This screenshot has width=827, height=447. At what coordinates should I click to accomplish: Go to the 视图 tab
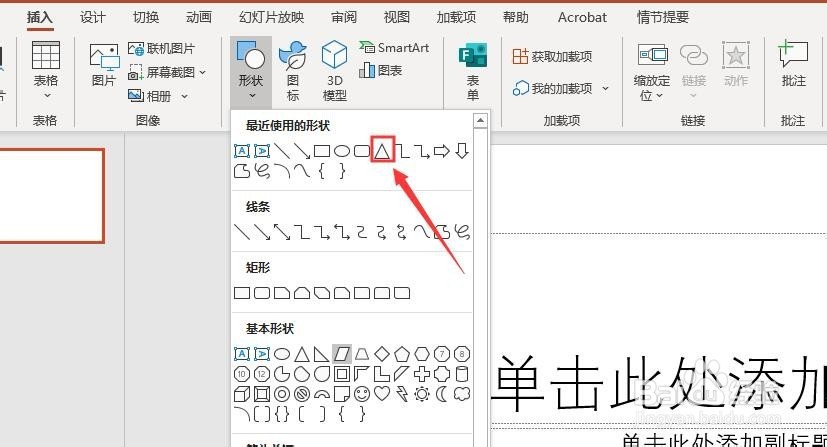pos(397,17)
